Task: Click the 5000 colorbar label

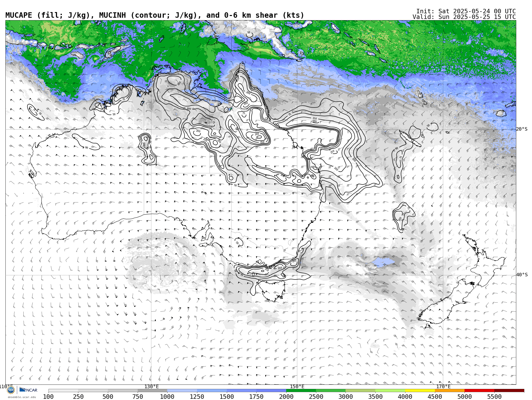Action: pos(465,397)
